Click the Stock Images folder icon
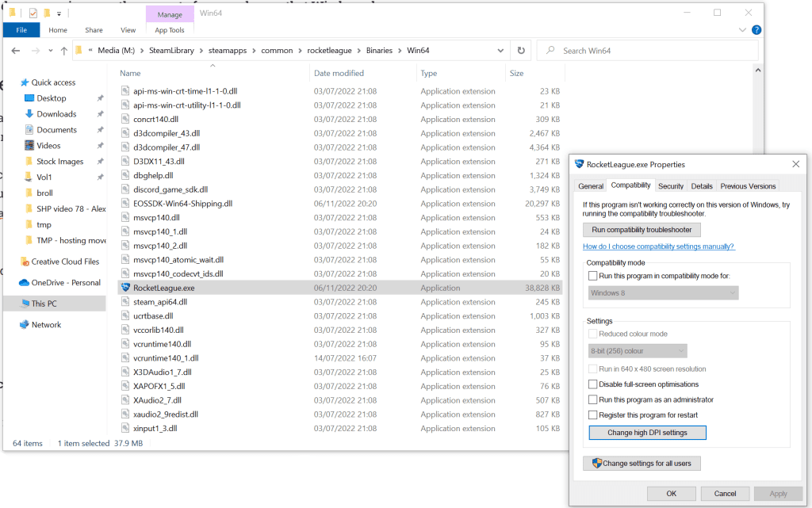Screen dimensions: 812x508 click(x=29, y=161)
